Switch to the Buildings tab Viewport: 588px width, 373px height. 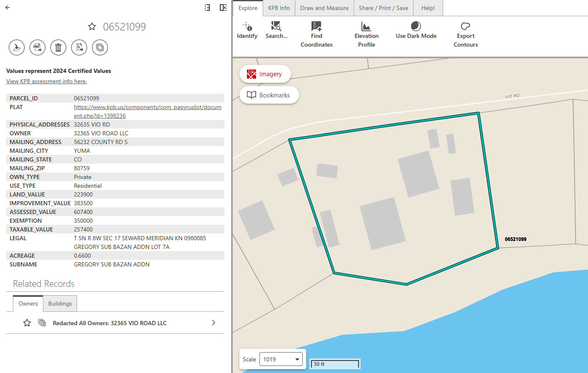(60, 303)
